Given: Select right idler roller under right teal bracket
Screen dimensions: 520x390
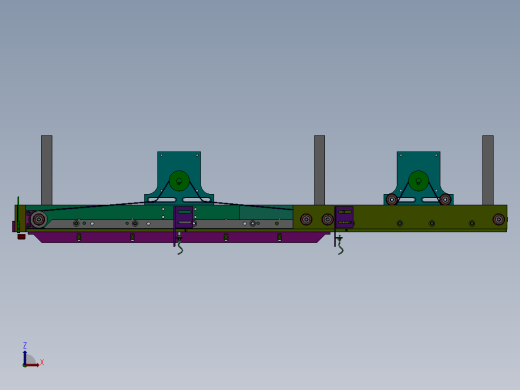Looking at the screenshot, I should pos(445,200).
